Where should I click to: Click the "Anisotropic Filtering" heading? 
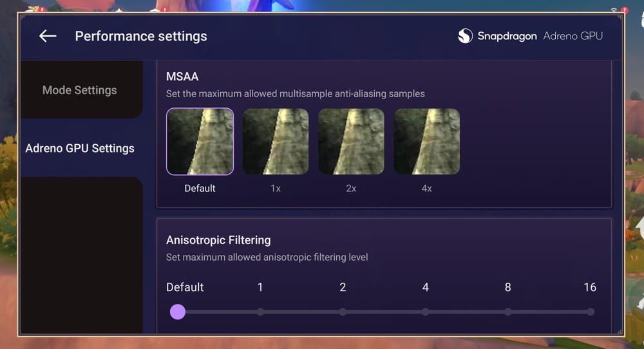click(x=218, y=240)
